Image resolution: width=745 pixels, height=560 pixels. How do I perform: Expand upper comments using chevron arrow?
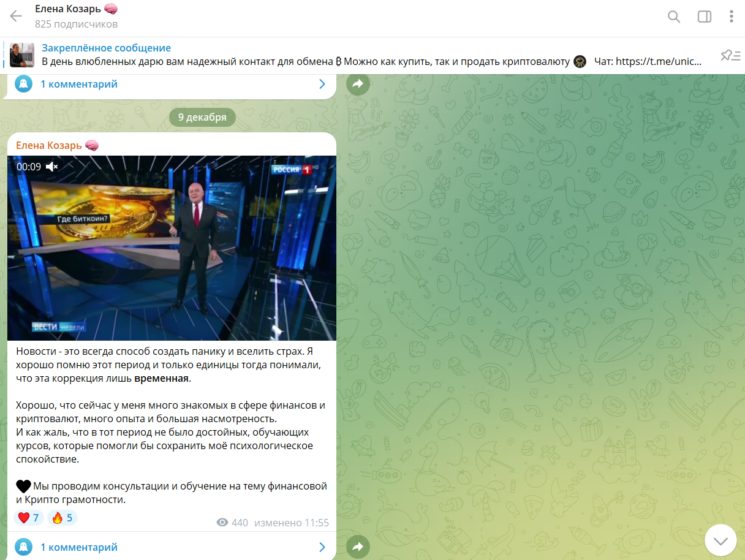tap(322, 85)
